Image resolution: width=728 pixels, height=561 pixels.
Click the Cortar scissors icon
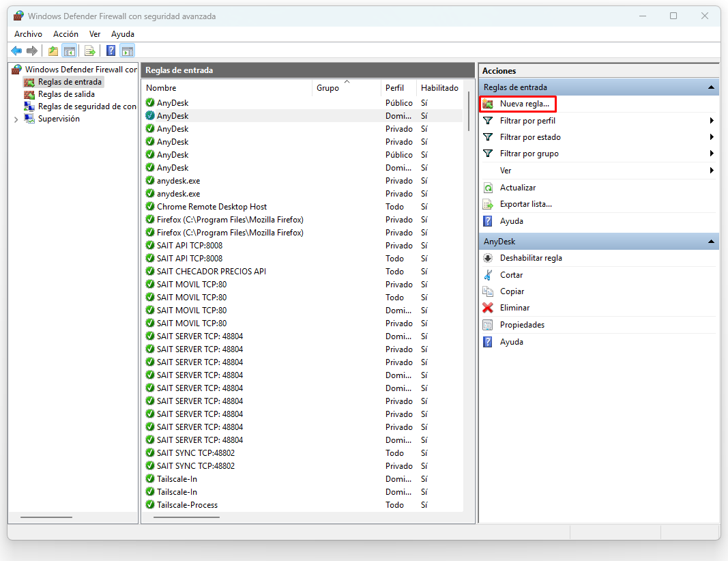pos(488,275)
